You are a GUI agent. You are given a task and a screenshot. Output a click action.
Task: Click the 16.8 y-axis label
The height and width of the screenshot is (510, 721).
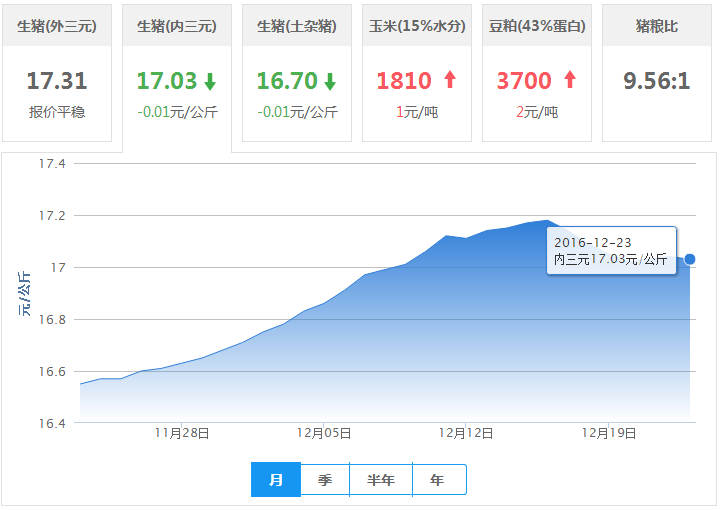pyautogui.click(x=52, y=320)
